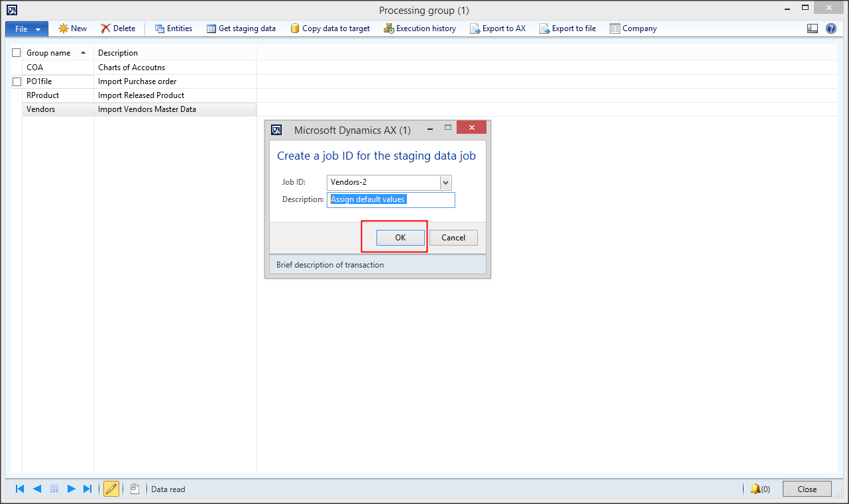Click the Close button at bottom right

807,489
